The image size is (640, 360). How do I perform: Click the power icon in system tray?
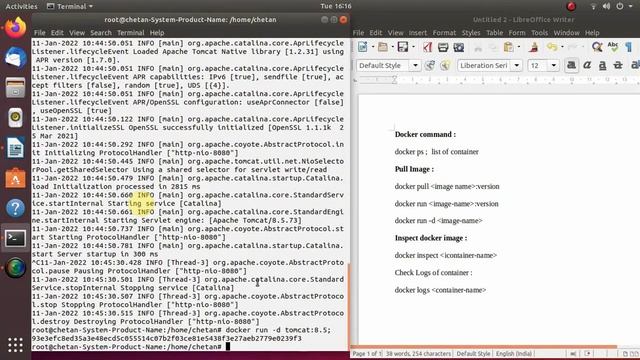pos(620,6)
